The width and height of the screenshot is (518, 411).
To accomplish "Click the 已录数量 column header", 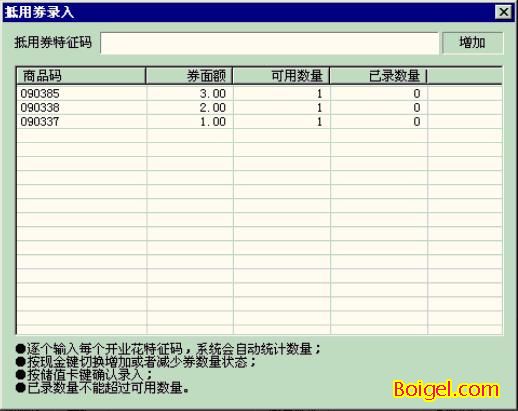I will [378, 76].
